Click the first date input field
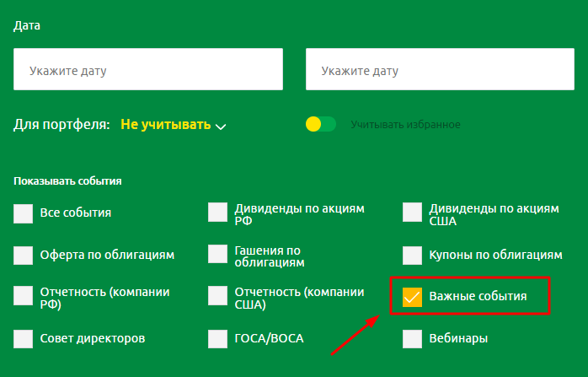Image resolution: width=588 pixels, height=377 pixels. click(x=148, y=69)
